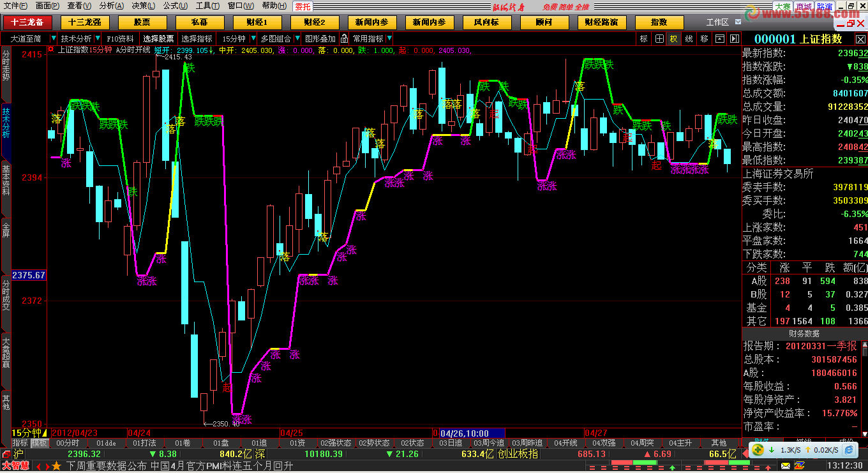Click the 财经路演 button
This screenshot has width=868, height=473.
coord(601,22)
